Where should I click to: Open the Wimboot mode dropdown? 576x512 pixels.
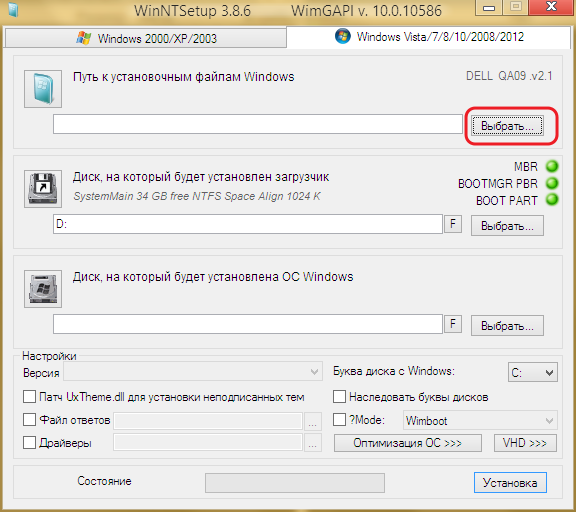click(480, 420)
